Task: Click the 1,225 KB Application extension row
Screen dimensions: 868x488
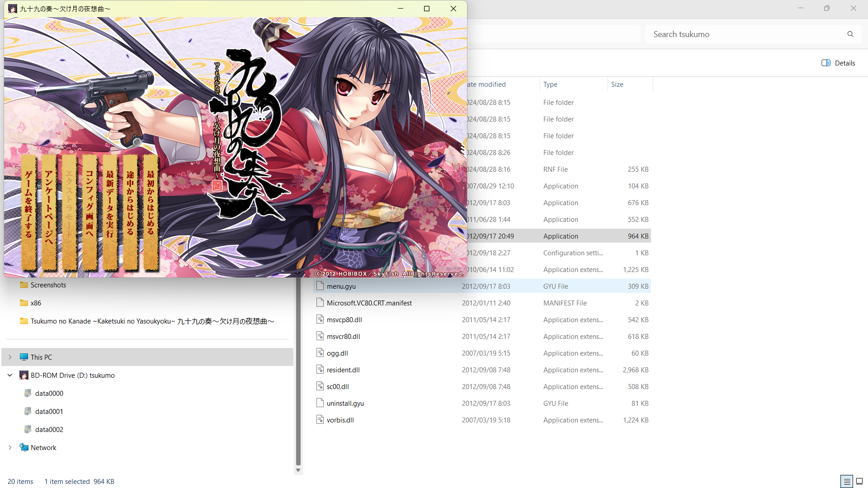Action: [x=559, y=269]
